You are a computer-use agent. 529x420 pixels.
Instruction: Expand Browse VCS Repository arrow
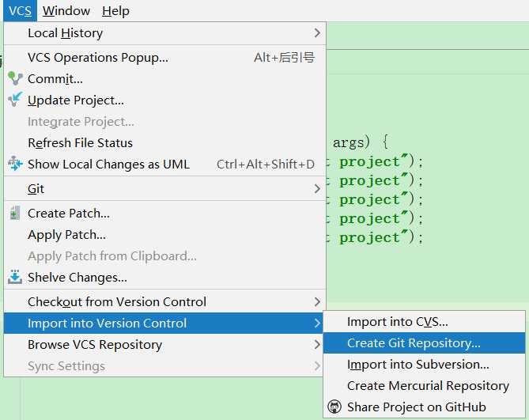[x=317, y=344]
